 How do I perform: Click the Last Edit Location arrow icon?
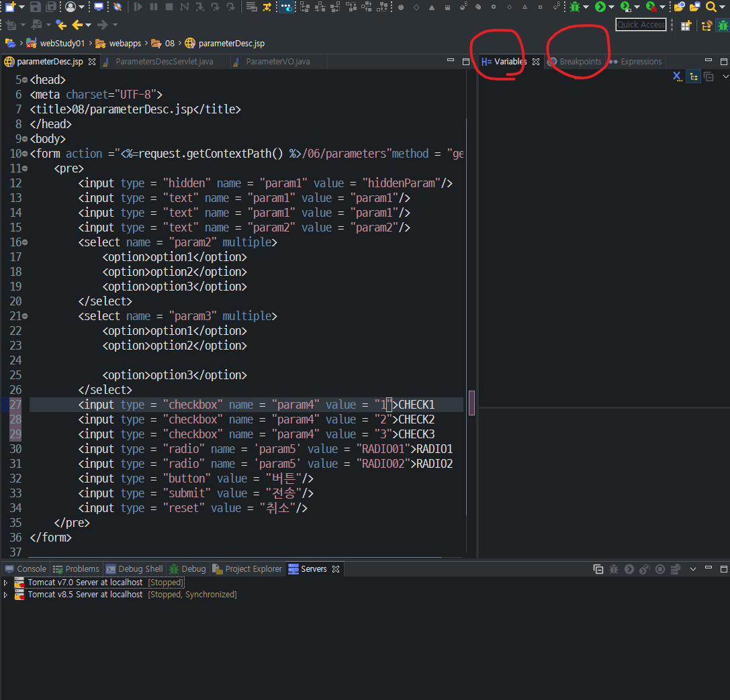pyautogui.click(x=61, y=25)
